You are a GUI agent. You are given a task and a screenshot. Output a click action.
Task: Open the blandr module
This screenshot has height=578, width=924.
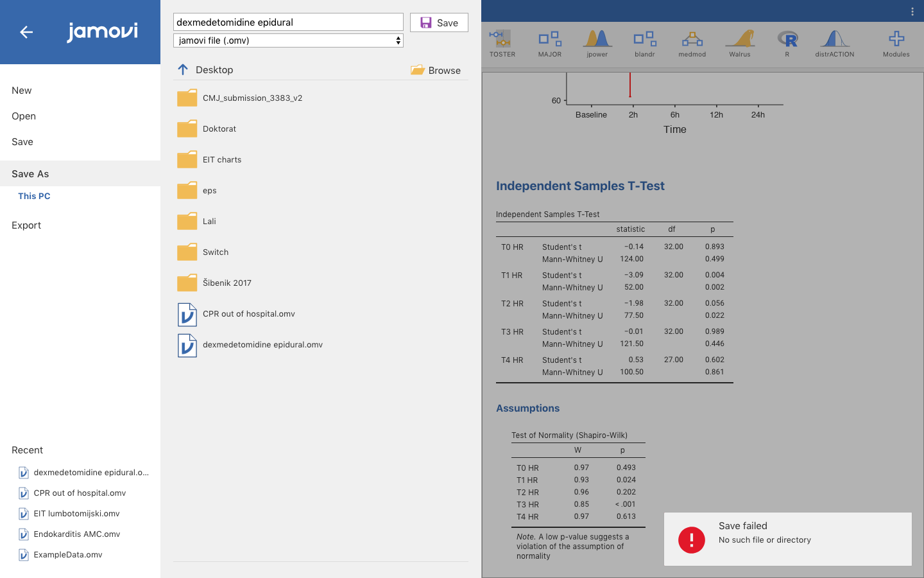coord(645,44)
